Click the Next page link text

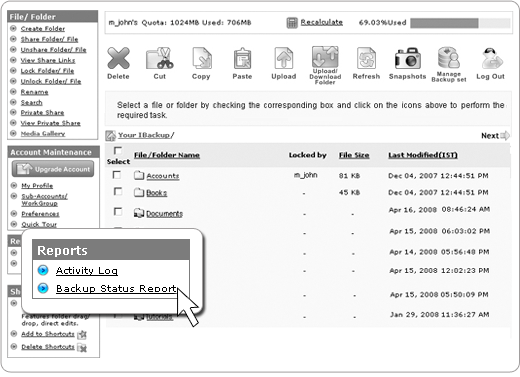[x=490, y=136]
